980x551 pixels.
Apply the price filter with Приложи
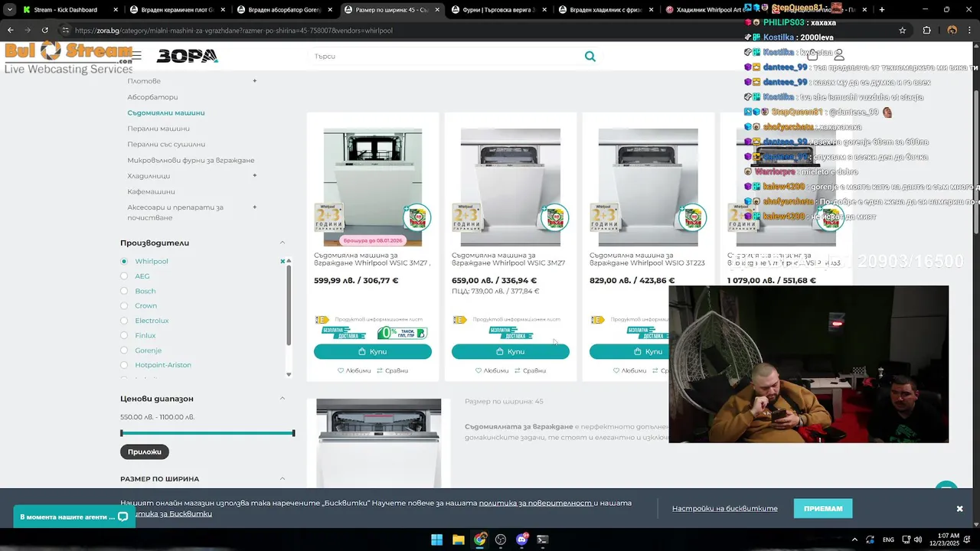[x=145, y=452]
